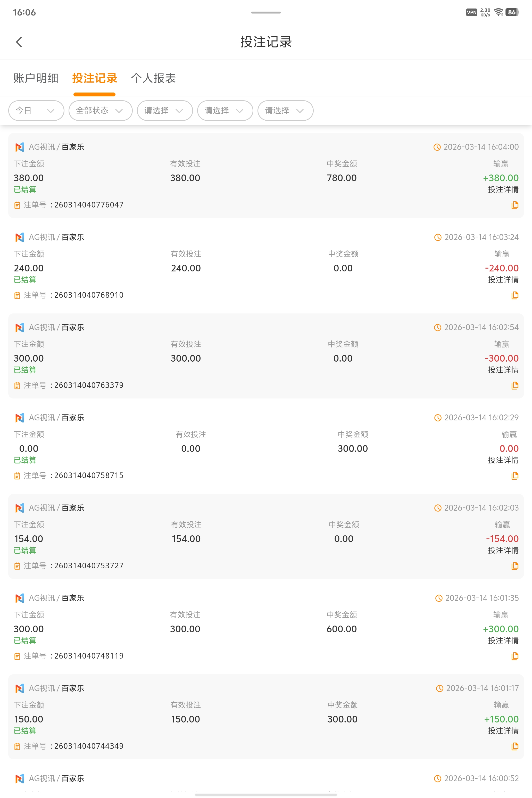
Task: Open the middle 请选择 dropdown
Action: pyautogui.click(x=225, y=111)
